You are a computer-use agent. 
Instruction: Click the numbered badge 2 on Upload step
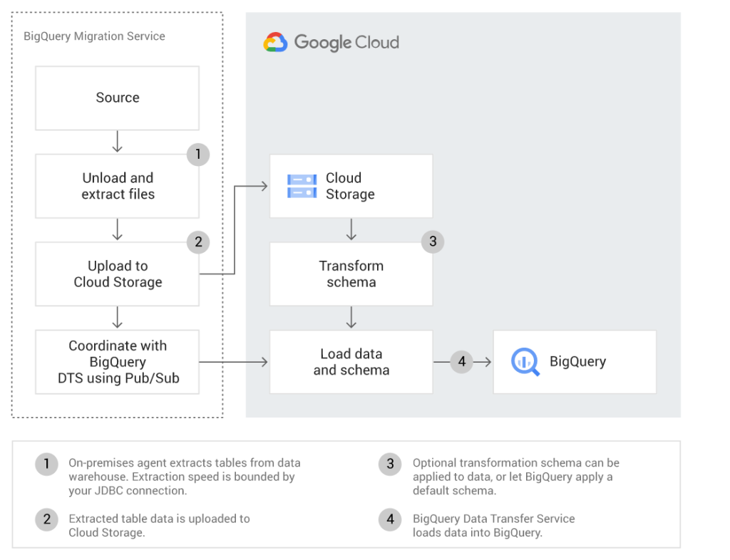coord(198,242)
